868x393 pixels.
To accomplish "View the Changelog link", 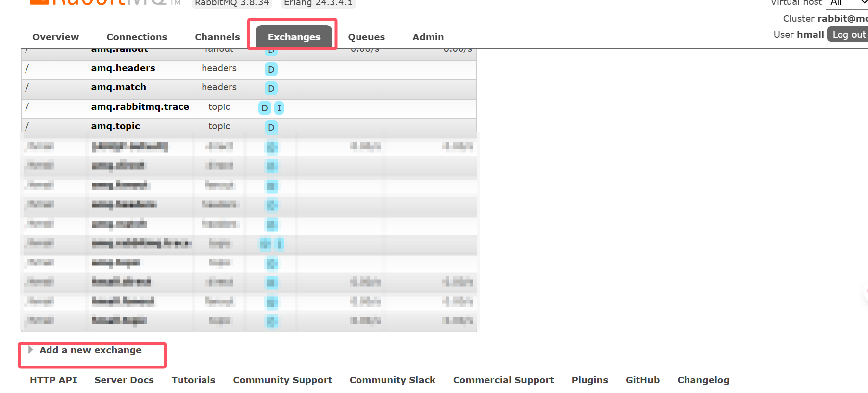I will pos(703,380).
